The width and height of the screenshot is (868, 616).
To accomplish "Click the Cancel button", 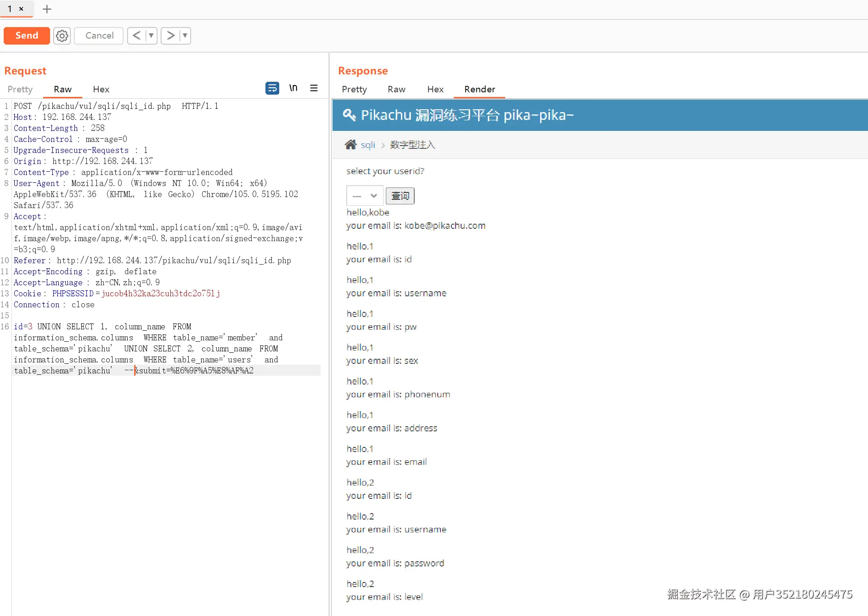I will (x=99, y=35).
